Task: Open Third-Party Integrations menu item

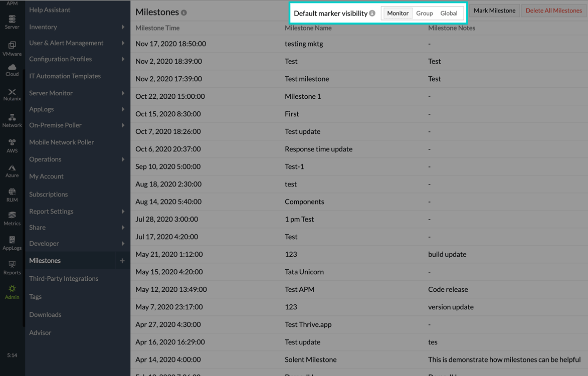Action: [64, 279]
